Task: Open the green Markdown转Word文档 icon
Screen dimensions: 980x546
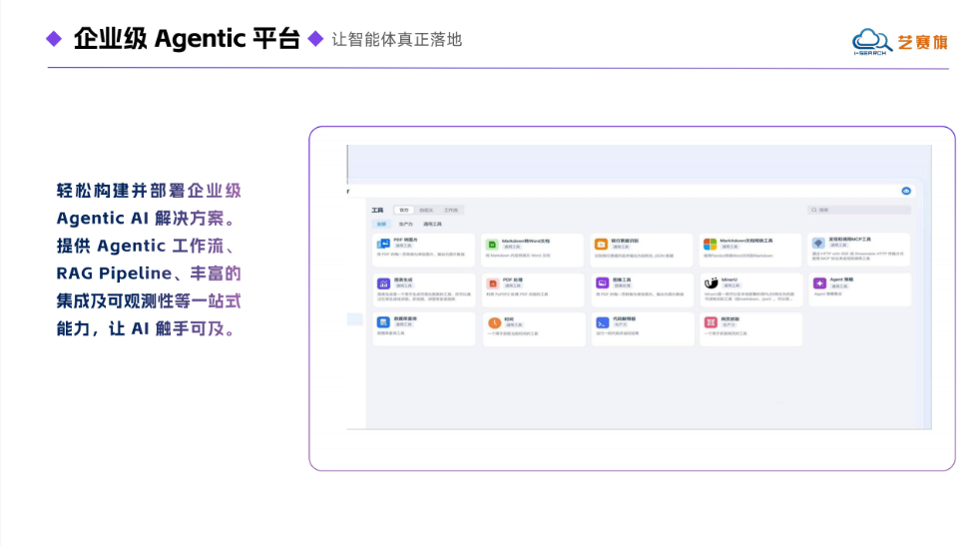Action: 492,245
